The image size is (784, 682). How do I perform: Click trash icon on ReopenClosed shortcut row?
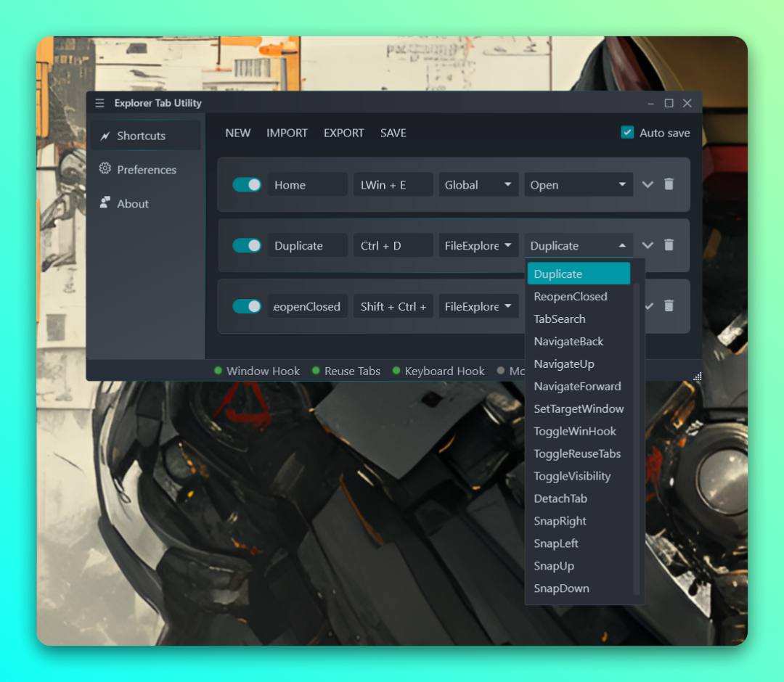pyautogui.click(x=669, y=306)
